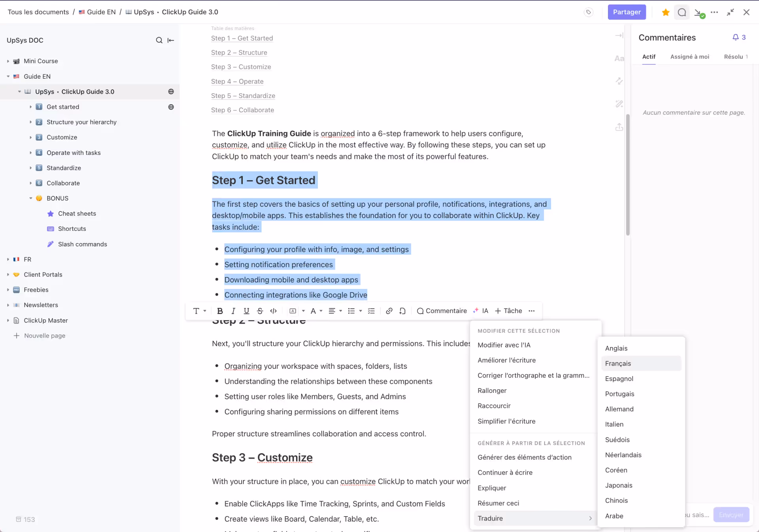Follow the Step 3 – Customize contents link
This screenshot has width=759, height=532.
point(241,67)
